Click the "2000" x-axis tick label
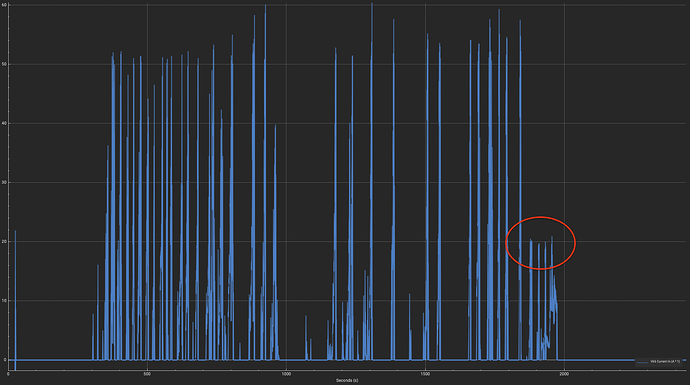Image resolution: width=690 pixels, height=385 pixels. (x=564, y=374)
